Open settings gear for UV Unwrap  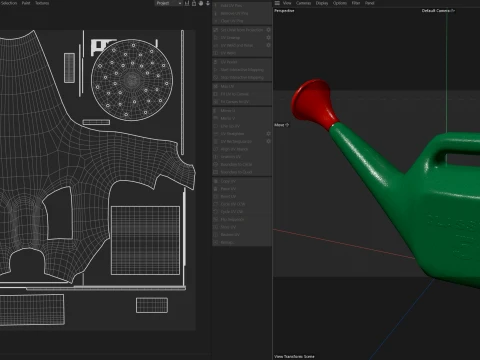[268, 37]
